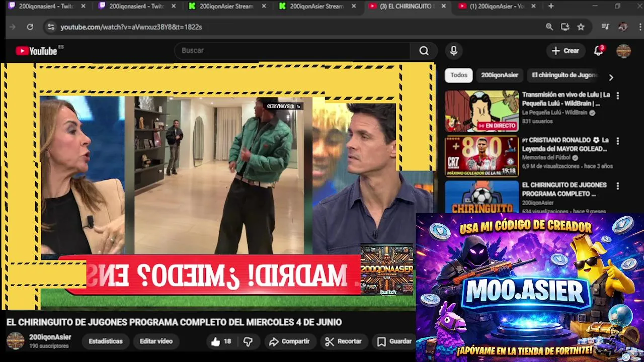
Task: Switch to the (3) EL CHIRINGUITO tab
Action: point(407,6)
